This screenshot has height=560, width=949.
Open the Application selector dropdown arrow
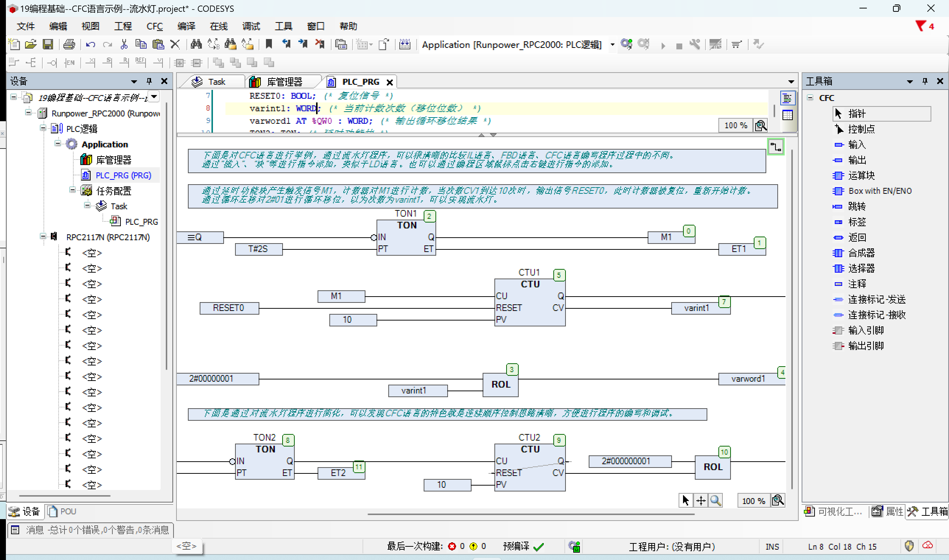pyautogui.click(x=612, y=45)
